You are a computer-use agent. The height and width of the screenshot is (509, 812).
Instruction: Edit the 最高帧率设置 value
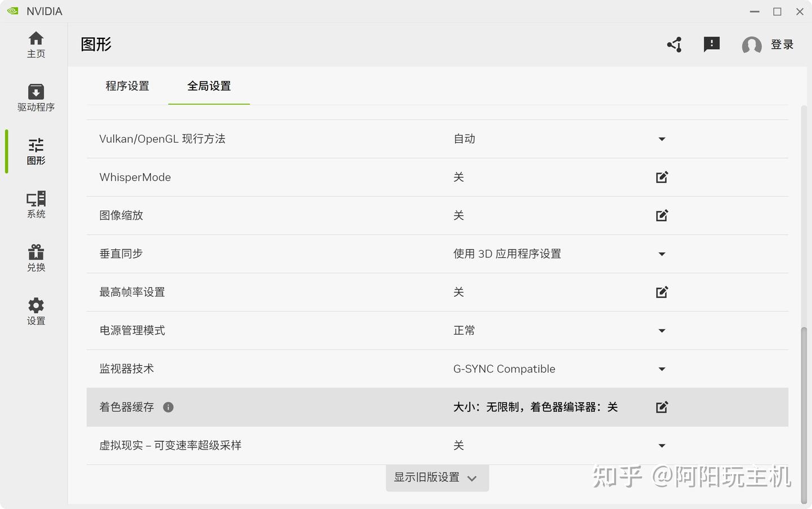(662, 292)
